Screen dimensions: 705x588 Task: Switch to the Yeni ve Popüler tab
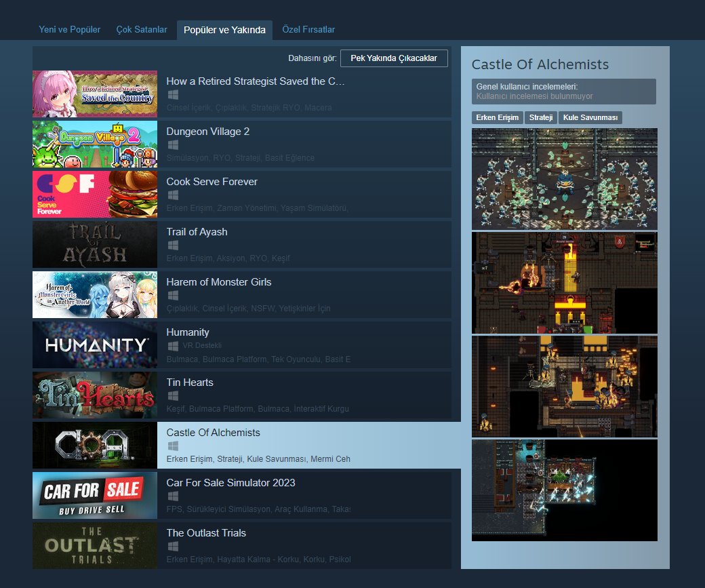(69, 30)
